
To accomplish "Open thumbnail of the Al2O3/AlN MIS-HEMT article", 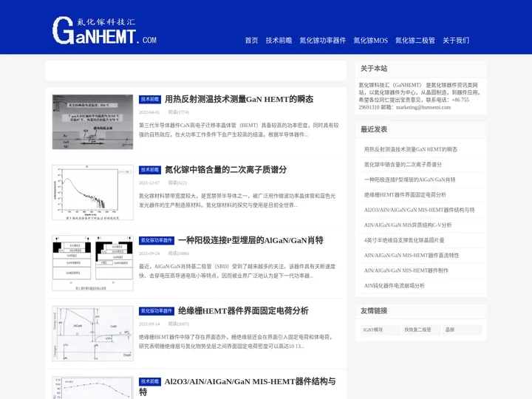I will pyautogui.click(x=92, y=387).
